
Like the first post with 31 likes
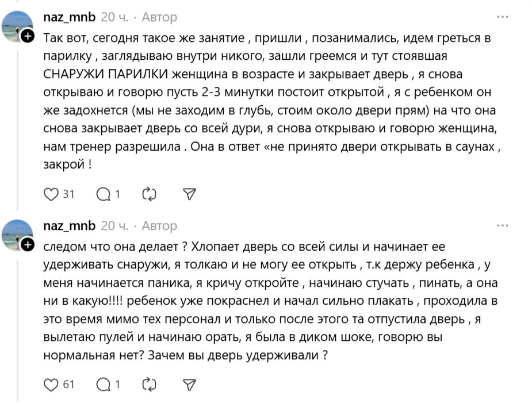(51, 194)
